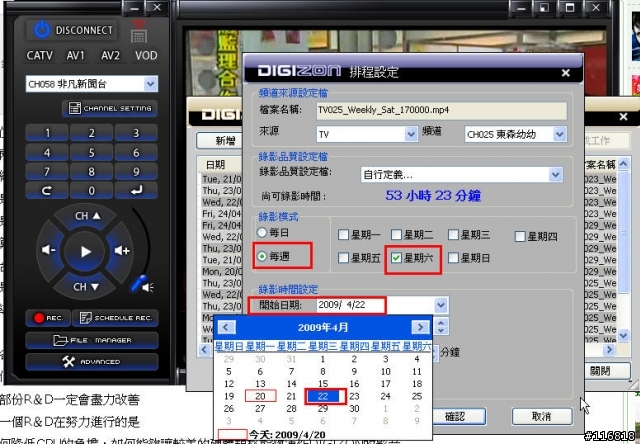Go to previous month in calendar
Image resolution: width=640 pixels, height=444 pixels.
pos(227,327)
